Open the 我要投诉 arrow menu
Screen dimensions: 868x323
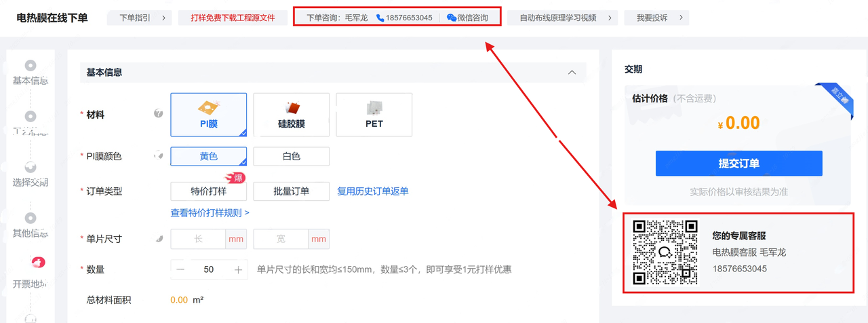[x=680, y=18]
